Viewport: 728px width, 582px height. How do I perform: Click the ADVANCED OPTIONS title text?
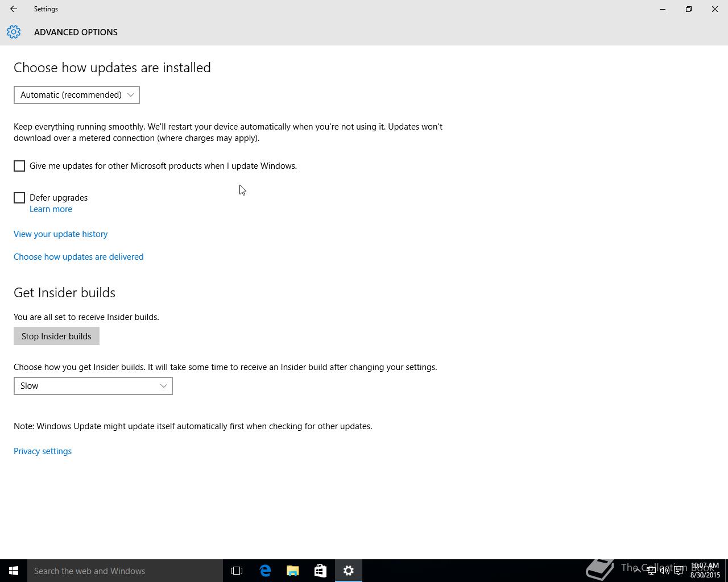76,32
